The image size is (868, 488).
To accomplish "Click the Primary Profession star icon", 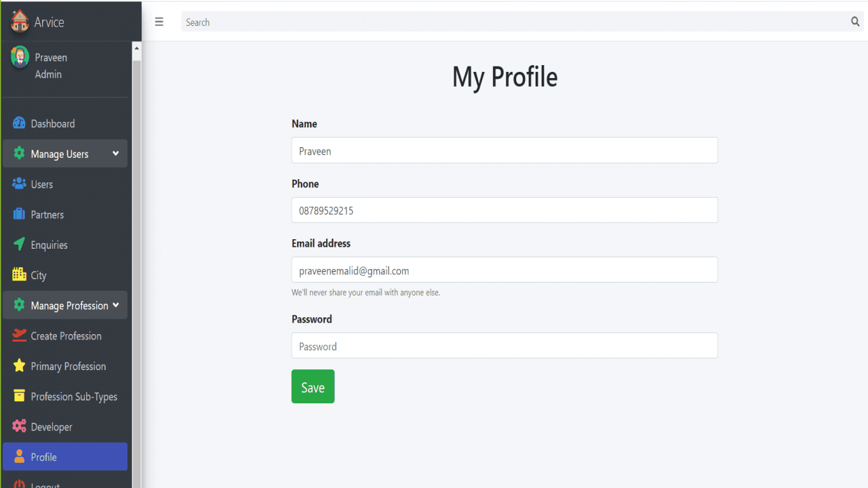I will pos(19,365).
